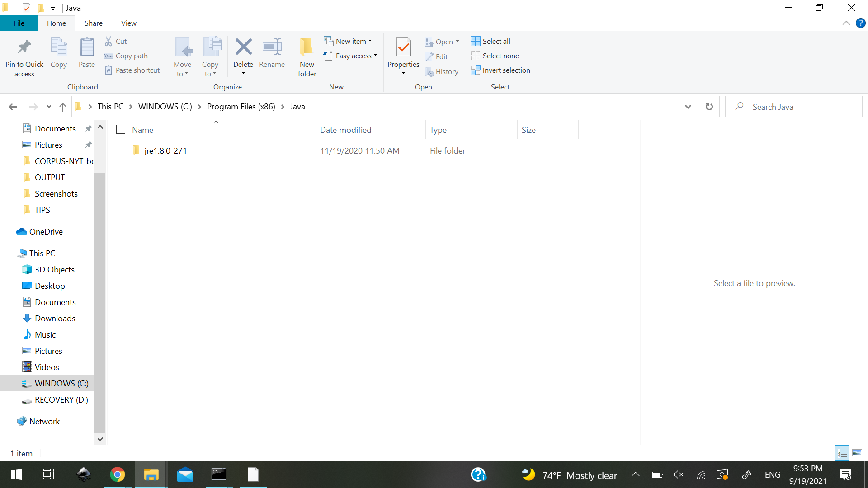Click the History icon in the Open group
The width and height of the screenshot is (868, 488).
442,71
